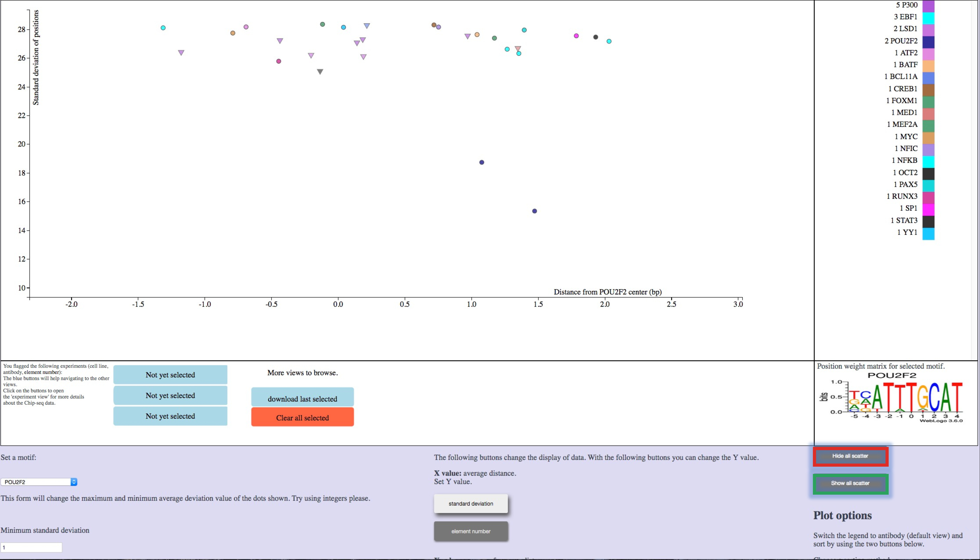Open the first Not yet selected button
This screenshot has width=980, height=560.
[x=170, y=375]
